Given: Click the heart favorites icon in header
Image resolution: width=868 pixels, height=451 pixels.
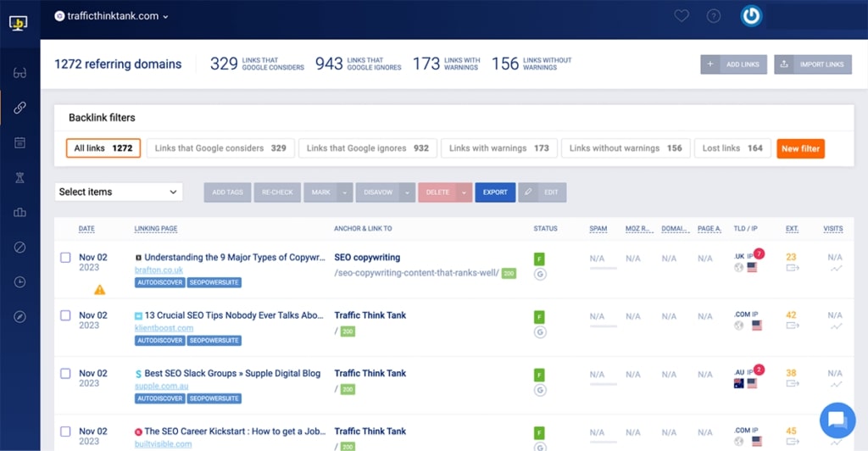Looking at the screenshot, I should pos(682,16).
